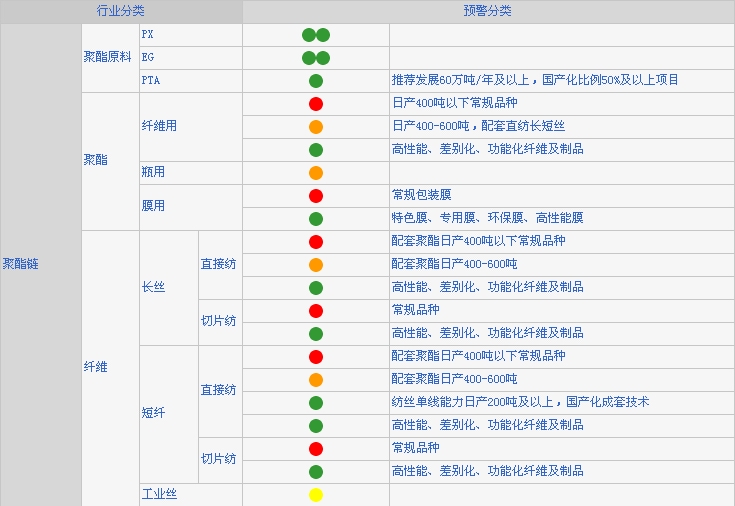Open the 短纤 link
The width and height of the screenshot is (735, 506).
point(153,414)
